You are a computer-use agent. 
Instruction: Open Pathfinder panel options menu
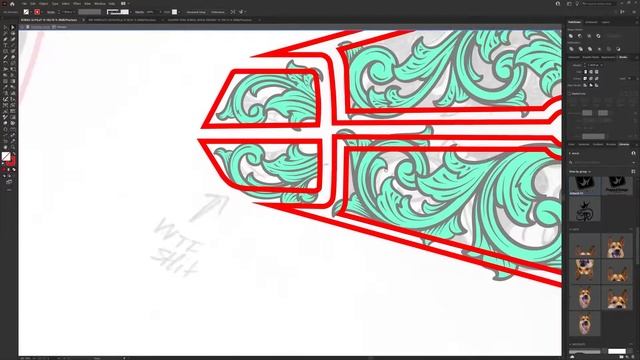click(x=636, y=22)
